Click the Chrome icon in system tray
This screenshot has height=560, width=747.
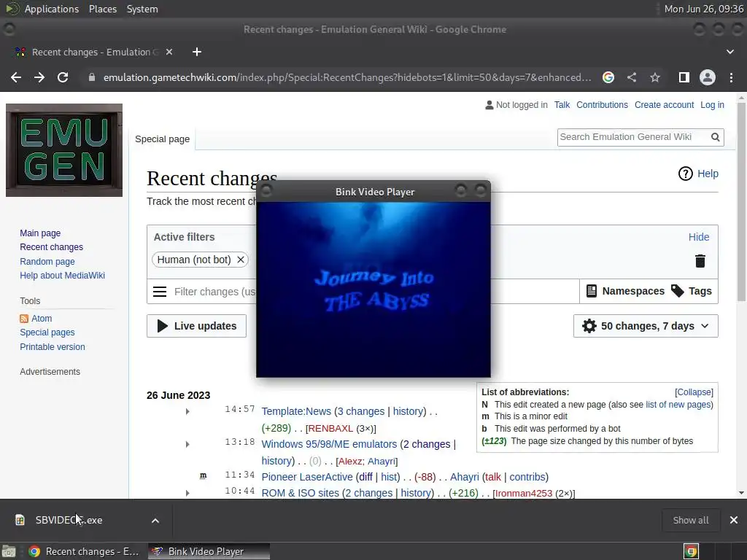[x=691, y=551]
